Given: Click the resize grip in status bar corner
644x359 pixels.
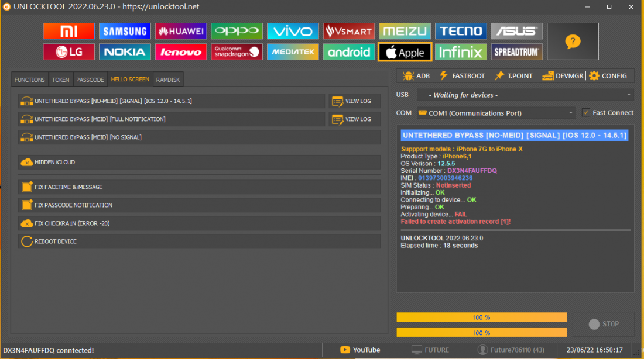Looking at the screenshot, I should [x=636, y=351].
